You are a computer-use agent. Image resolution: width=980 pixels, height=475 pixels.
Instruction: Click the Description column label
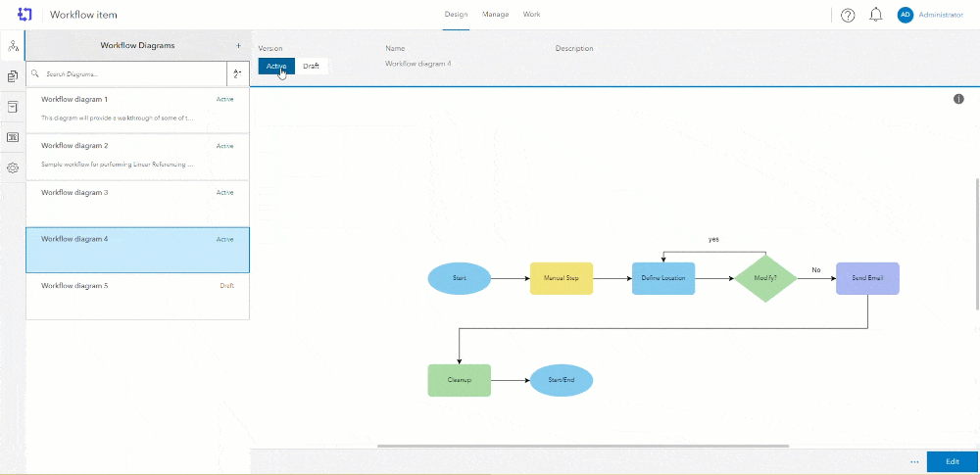click(x=574, y=48)
